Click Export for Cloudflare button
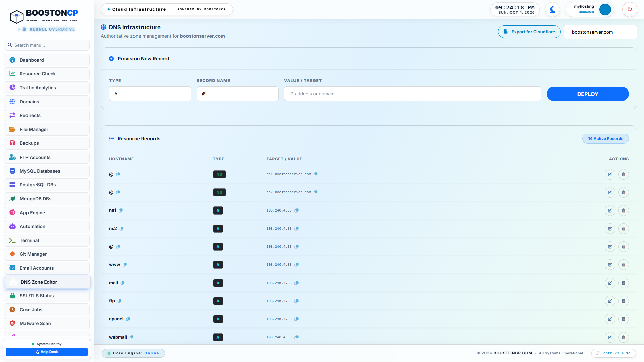This screenshot has width=644, height=362. coord(529,32)
